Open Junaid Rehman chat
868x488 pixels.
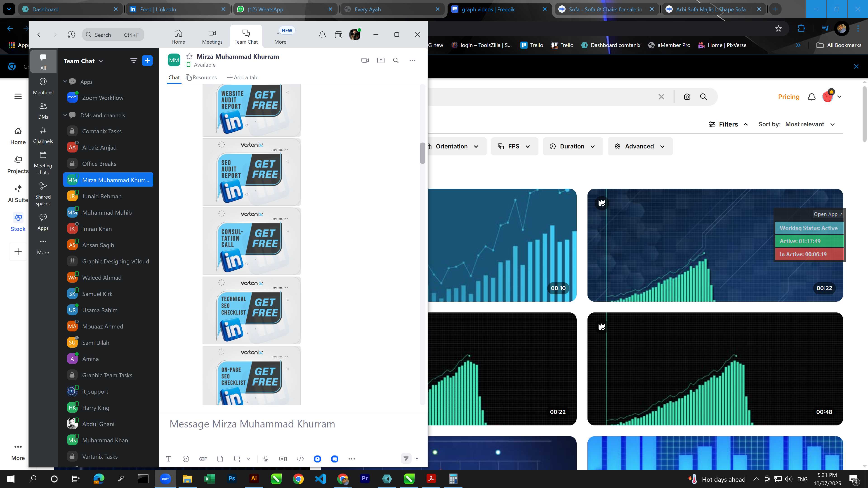coord(108,196)
